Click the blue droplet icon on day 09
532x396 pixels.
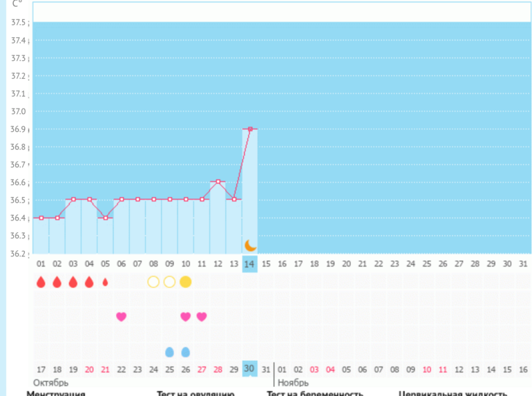pos(169,352)
